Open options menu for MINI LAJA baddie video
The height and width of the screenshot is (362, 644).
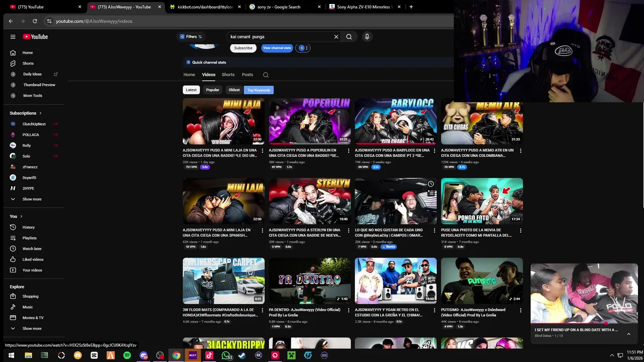click(x=262, y=150)
